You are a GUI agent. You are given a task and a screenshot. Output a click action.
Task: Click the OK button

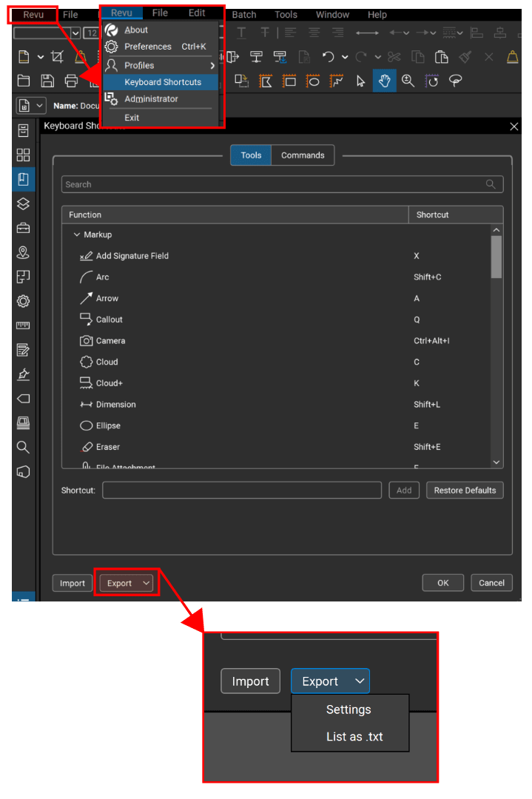click(442, 583)
